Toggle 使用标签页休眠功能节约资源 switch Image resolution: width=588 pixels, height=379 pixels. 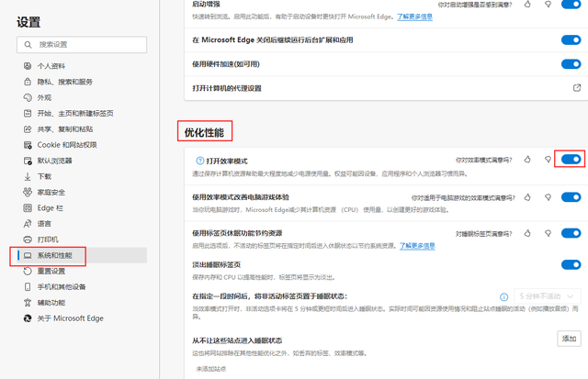(571, 233)
